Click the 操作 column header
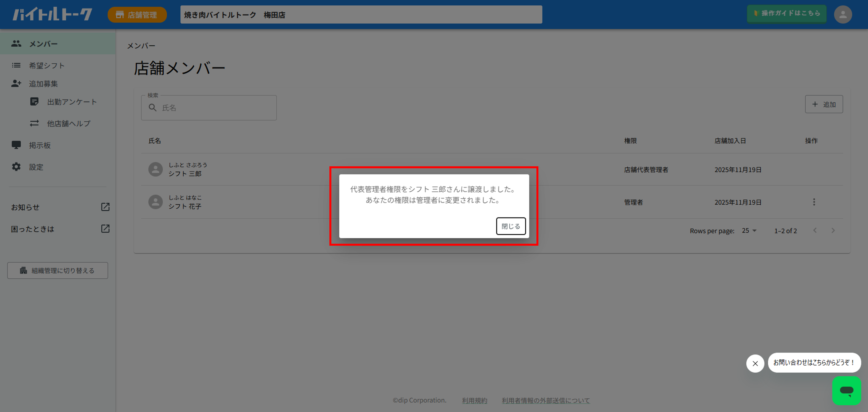The width and height of the screenshot is (868, 412). pyautogui.click(x=811, y=141)
